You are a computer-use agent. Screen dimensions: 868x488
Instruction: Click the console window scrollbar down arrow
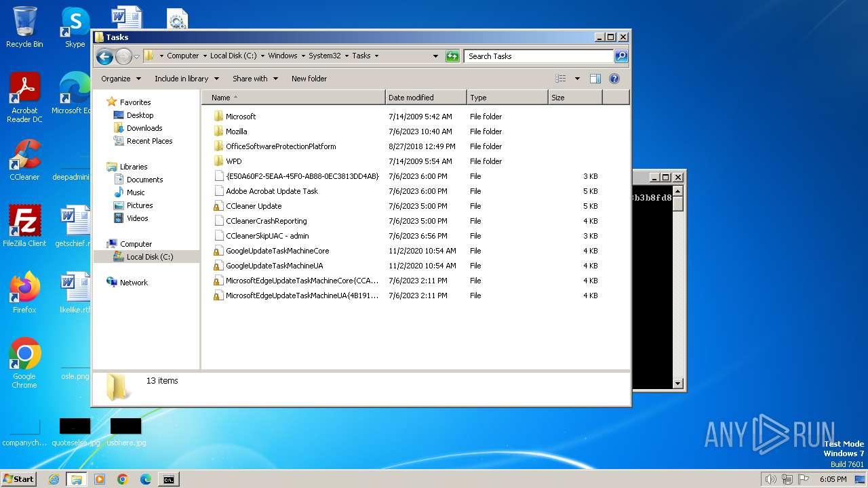click(x=677, y=383)
